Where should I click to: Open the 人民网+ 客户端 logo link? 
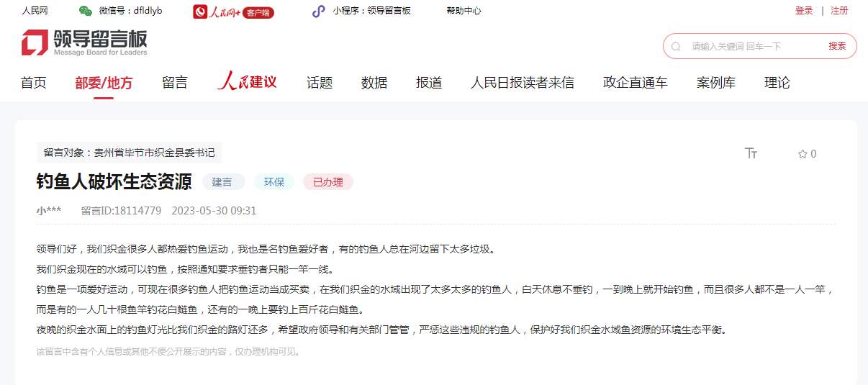[x=233, y=12]
